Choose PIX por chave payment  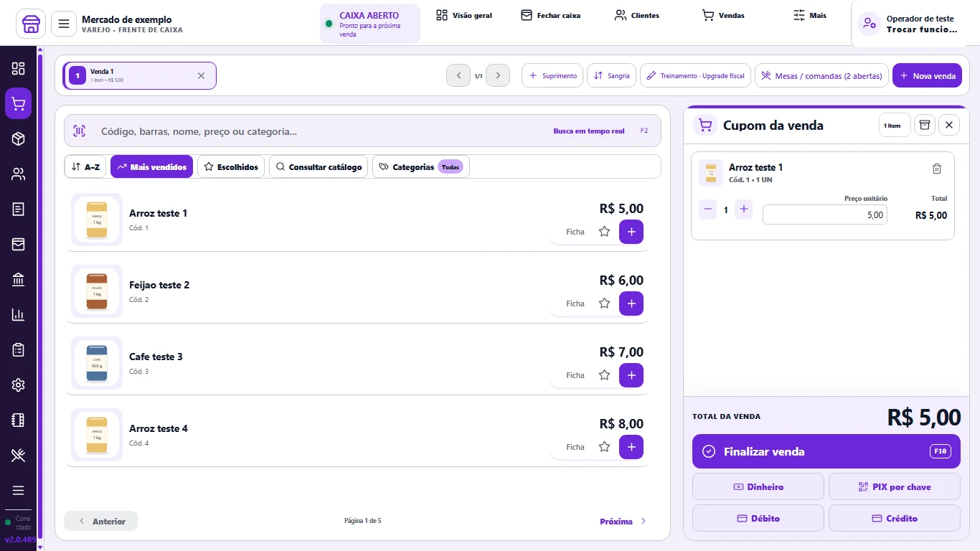895,486
